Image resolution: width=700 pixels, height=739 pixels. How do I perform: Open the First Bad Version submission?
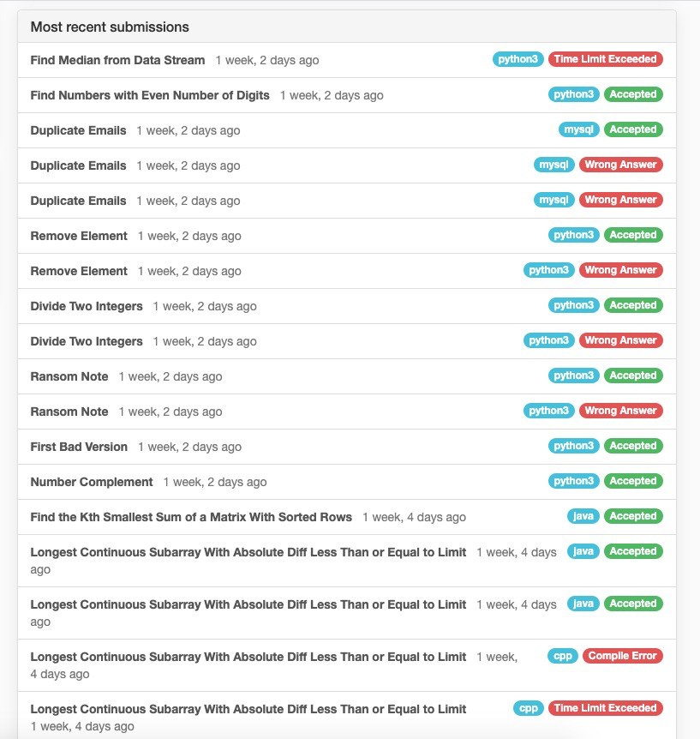79,447
